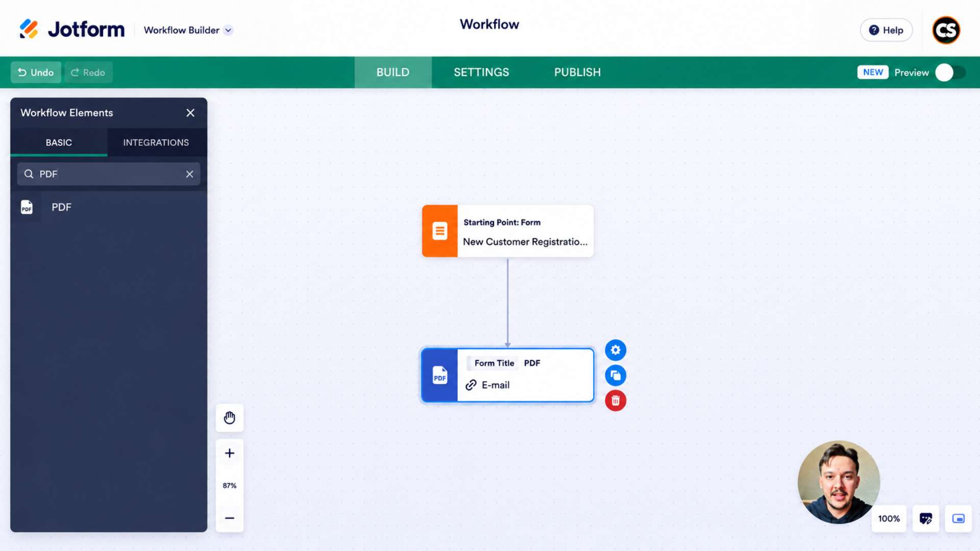This screenshot has width=980, height=551.
Task: Undo the last action
Action: coord(36,72)
